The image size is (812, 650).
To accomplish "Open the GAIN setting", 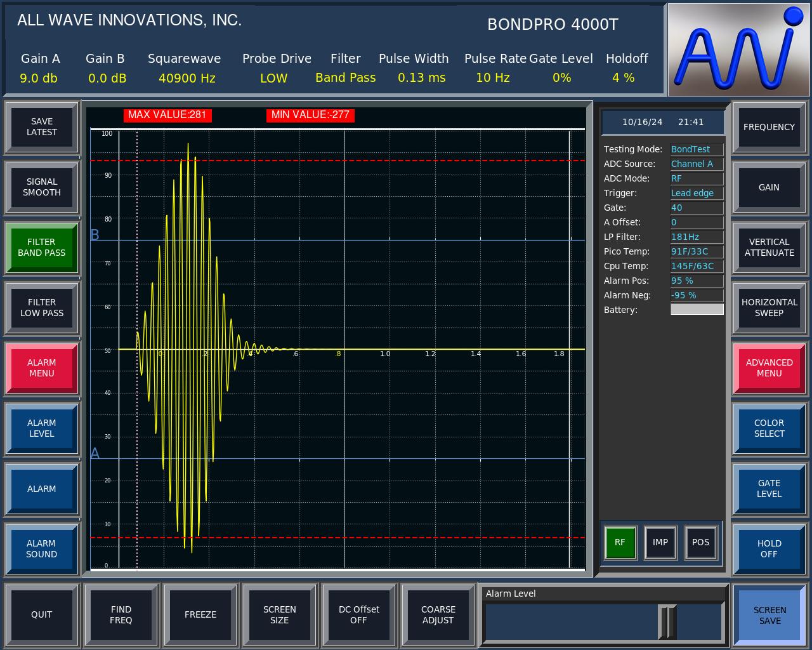I will point(769,187).
